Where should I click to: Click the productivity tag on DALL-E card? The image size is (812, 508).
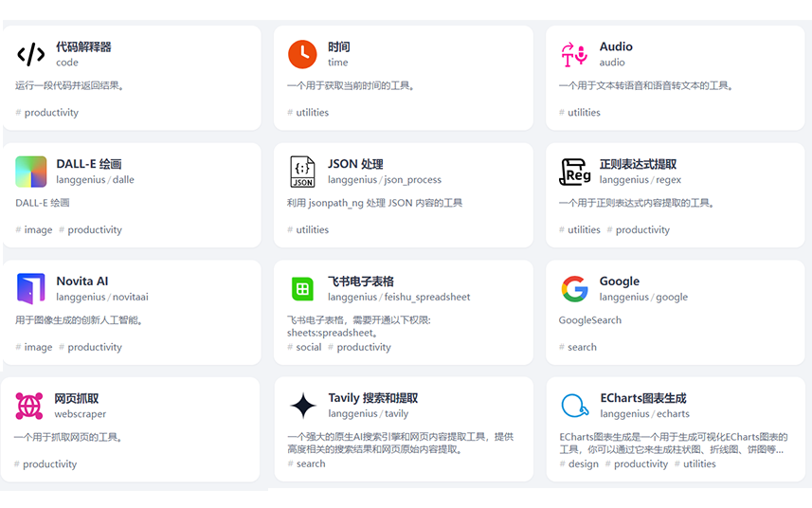tap(91, 230)
